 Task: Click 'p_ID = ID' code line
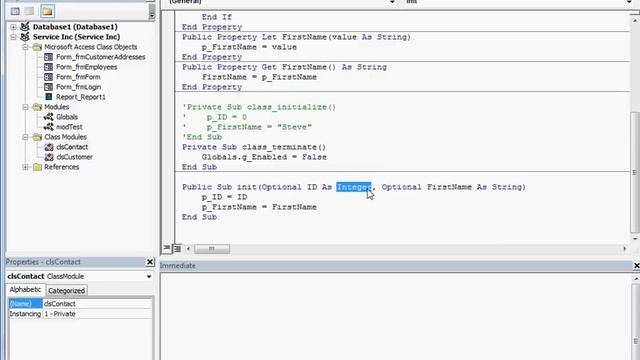pos(224,197)
